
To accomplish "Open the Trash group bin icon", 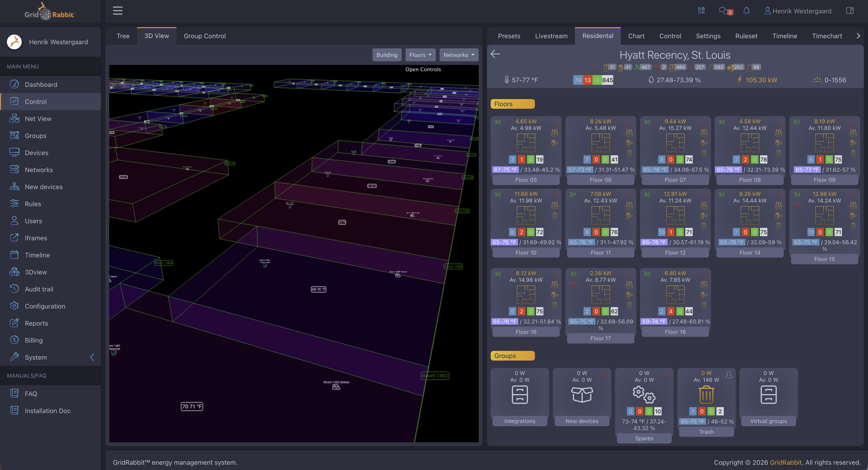I will pos(706,394).
